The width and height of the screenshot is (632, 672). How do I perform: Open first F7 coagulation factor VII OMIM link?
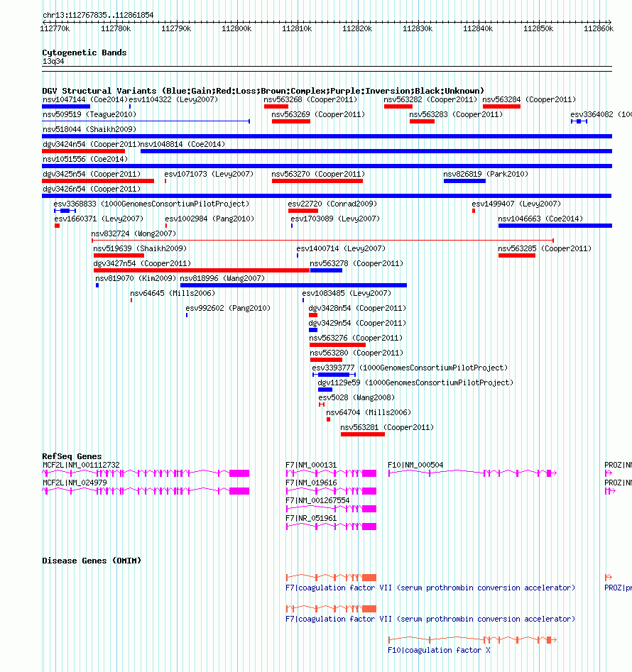(430, 588)
